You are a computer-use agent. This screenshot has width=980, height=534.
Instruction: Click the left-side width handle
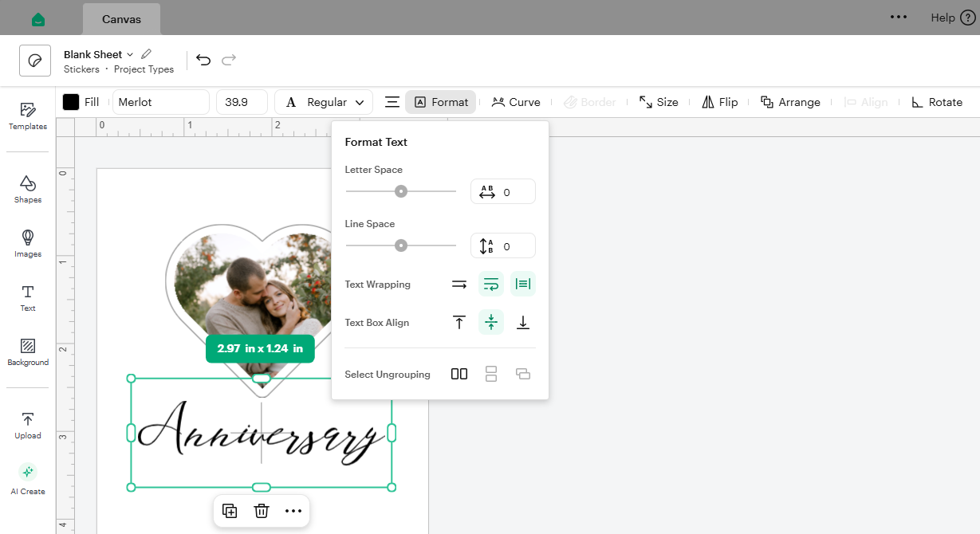coord(131,433)
